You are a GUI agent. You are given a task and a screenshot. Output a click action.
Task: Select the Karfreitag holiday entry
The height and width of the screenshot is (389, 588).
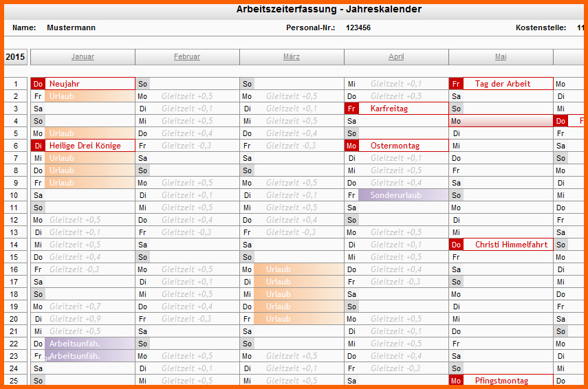404,109
